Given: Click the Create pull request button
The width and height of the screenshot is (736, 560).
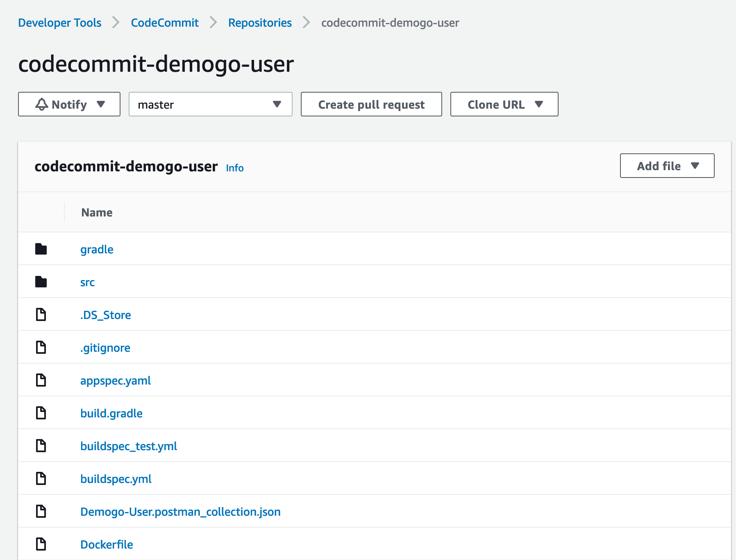Looking at the screenshot, I should click(371, 104).
